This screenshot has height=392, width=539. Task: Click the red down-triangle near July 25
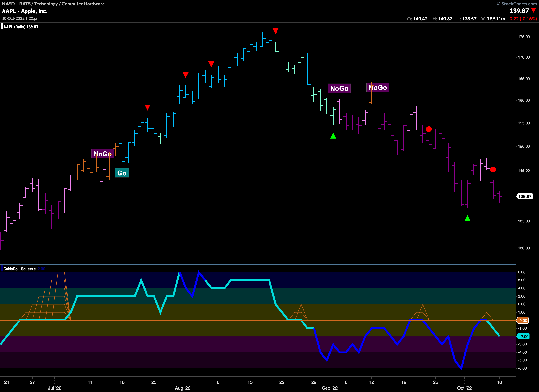147,107
